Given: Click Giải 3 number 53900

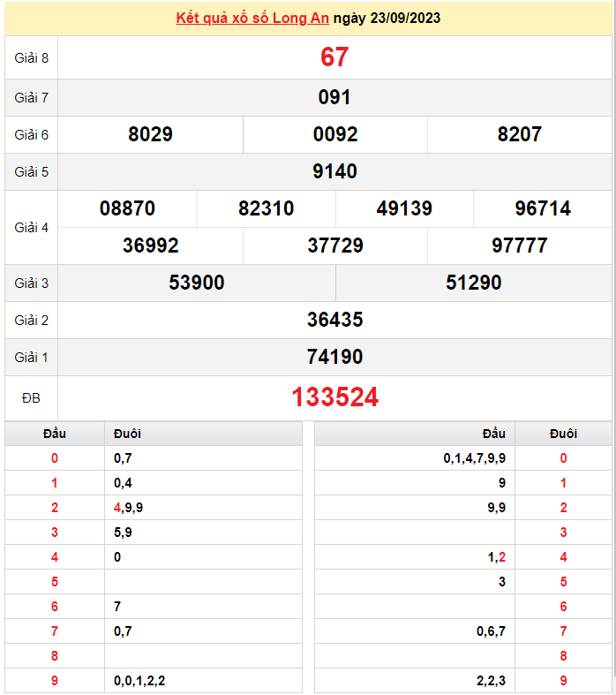Looking at the screenshot, I should pos(197,283).
